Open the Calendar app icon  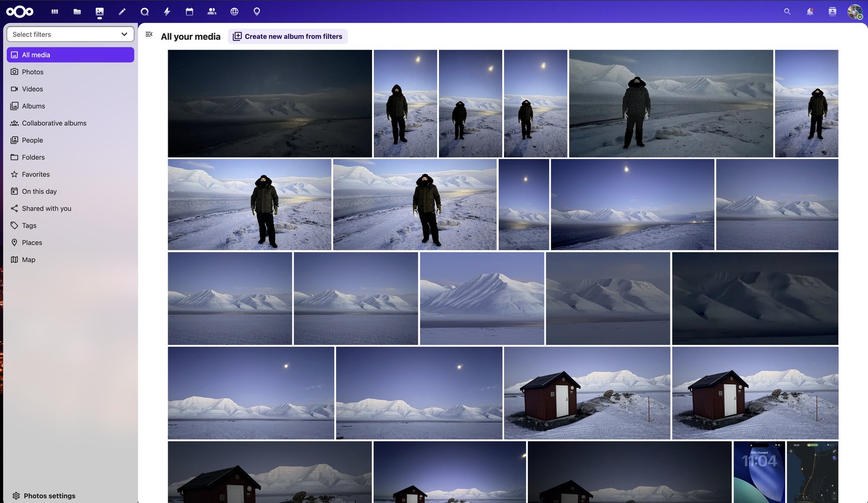click(189, 11)
